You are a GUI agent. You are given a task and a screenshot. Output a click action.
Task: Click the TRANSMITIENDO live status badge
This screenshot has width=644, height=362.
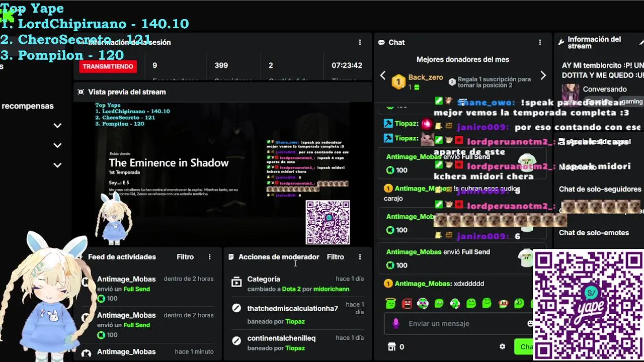[x=108, y=66]
